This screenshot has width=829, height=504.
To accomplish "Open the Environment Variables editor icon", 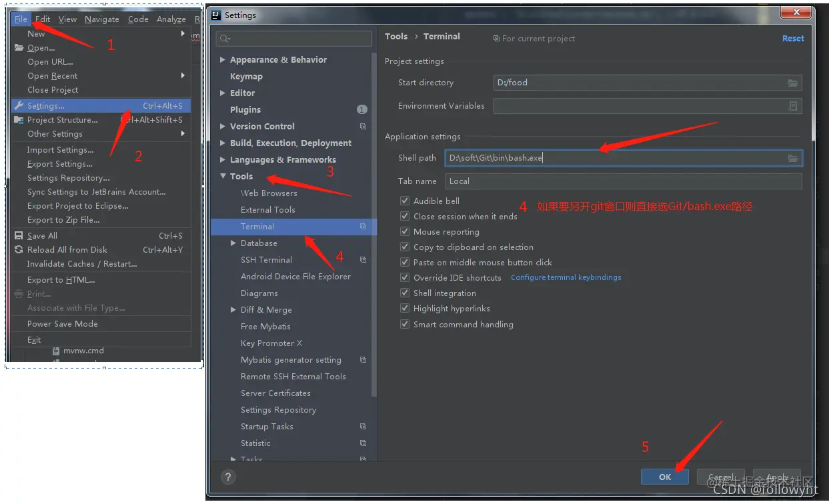I will 793,106.
